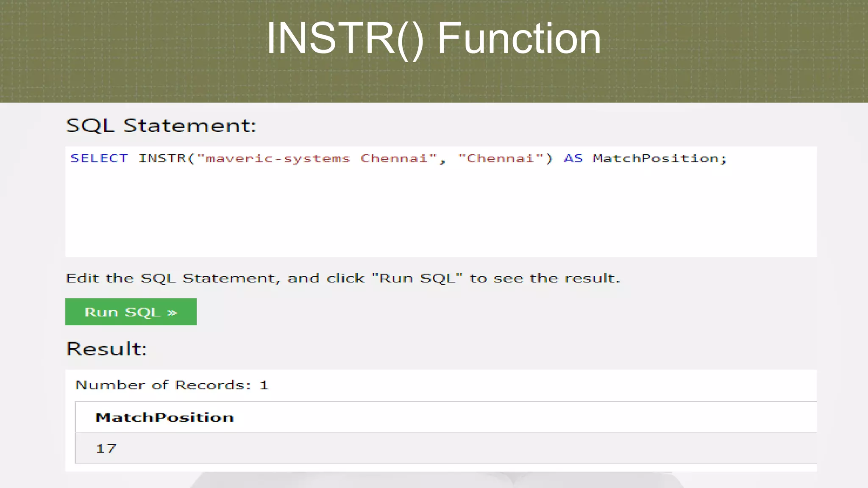Image resolution: width=868 pixels, height=488 pixels.
Task: Click the second "Chennai" search string argument
Action: (501, 158)
